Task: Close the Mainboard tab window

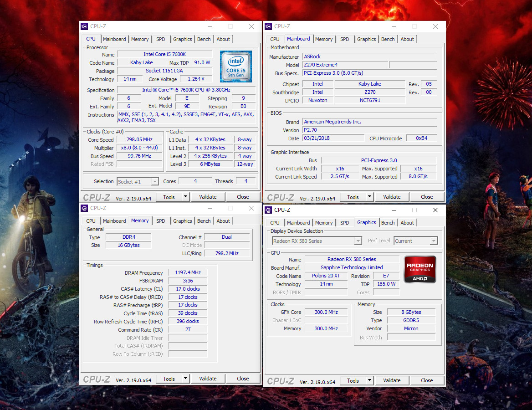Action: click(435, 26)
